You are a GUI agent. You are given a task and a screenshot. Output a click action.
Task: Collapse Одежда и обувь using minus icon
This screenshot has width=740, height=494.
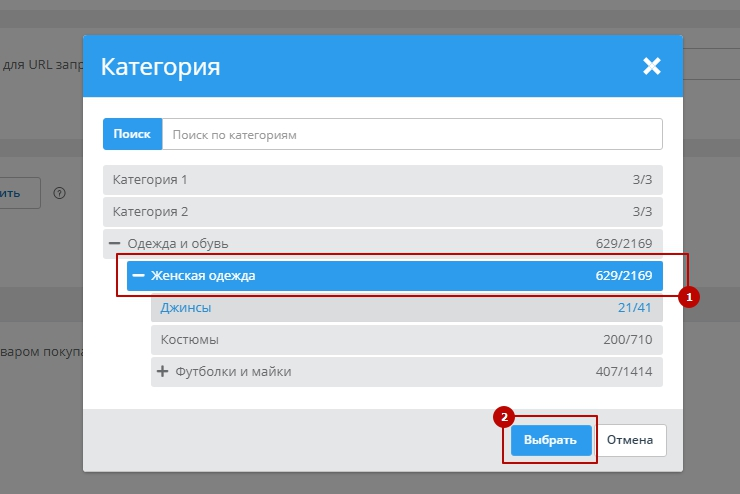[115, 244]
